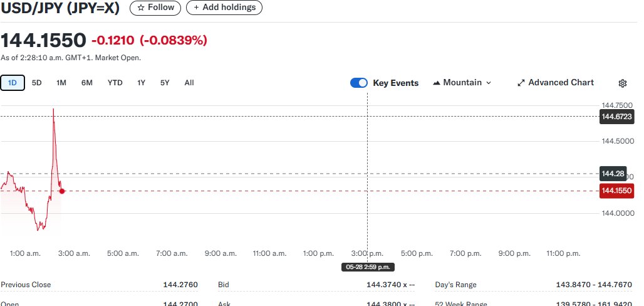Expand the Mountain chart type dropdown

click(x=462, y=83)
